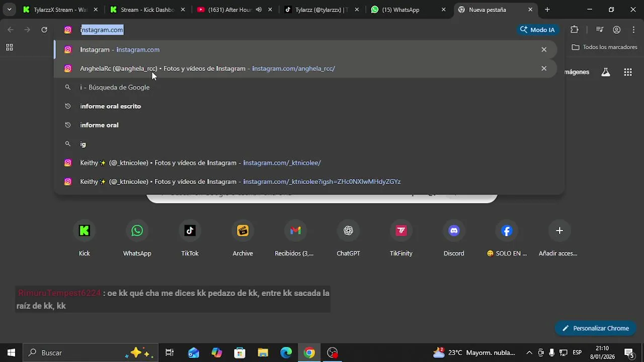The width and height of the screenshot is (644, 362).
Task: Open Outlook from the taskbar
Action: pyautogui.click(x=193, y=353)
